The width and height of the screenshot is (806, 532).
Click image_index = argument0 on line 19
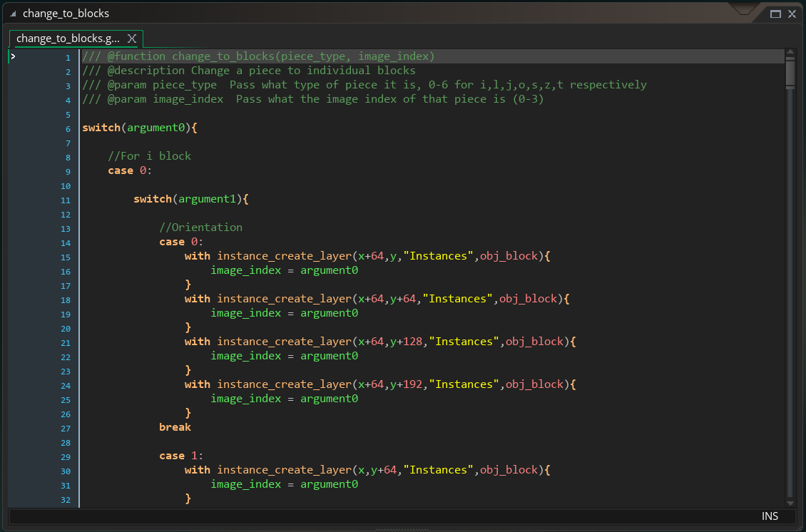click(x=285, y=313)
